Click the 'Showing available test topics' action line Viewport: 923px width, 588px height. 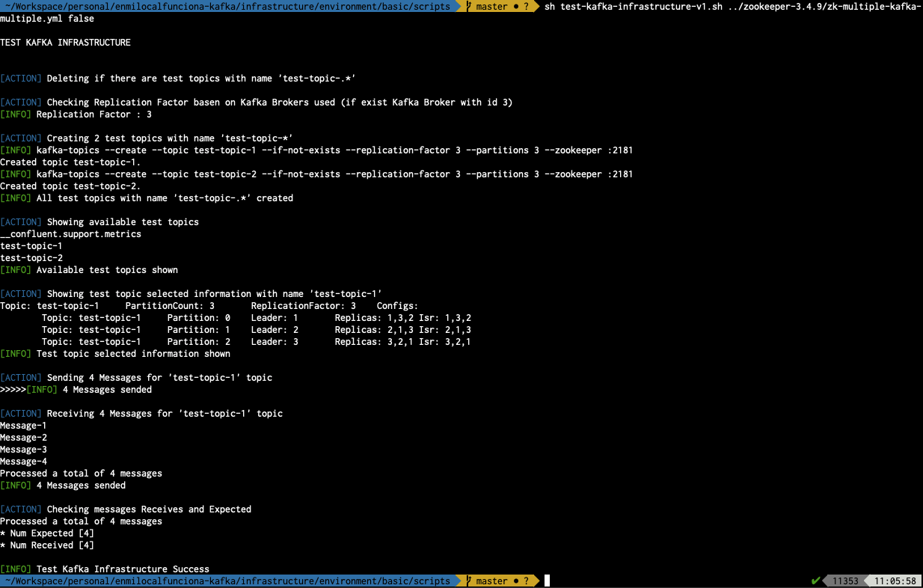click(x=99, y=222)
